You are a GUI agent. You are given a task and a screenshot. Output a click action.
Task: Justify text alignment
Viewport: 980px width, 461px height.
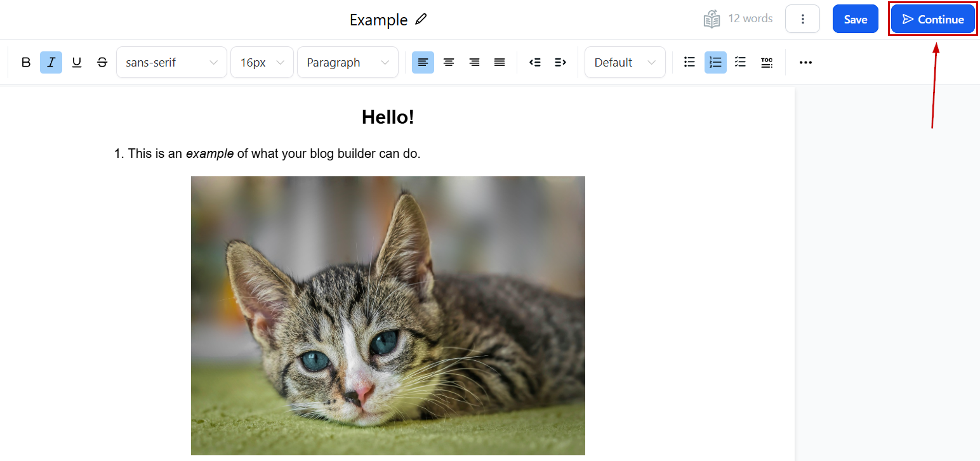(500, 62)
